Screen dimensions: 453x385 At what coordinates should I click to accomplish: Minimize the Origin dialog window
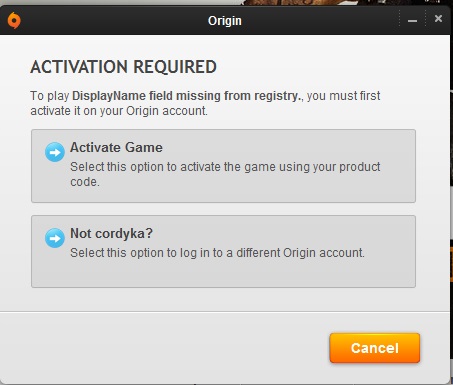click(412, 21)
